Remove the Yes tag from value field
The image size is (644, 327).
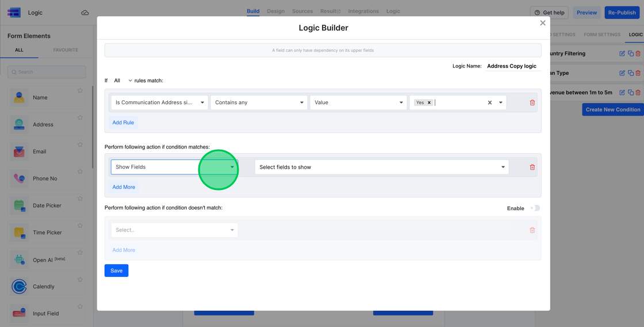pos(429,102)
